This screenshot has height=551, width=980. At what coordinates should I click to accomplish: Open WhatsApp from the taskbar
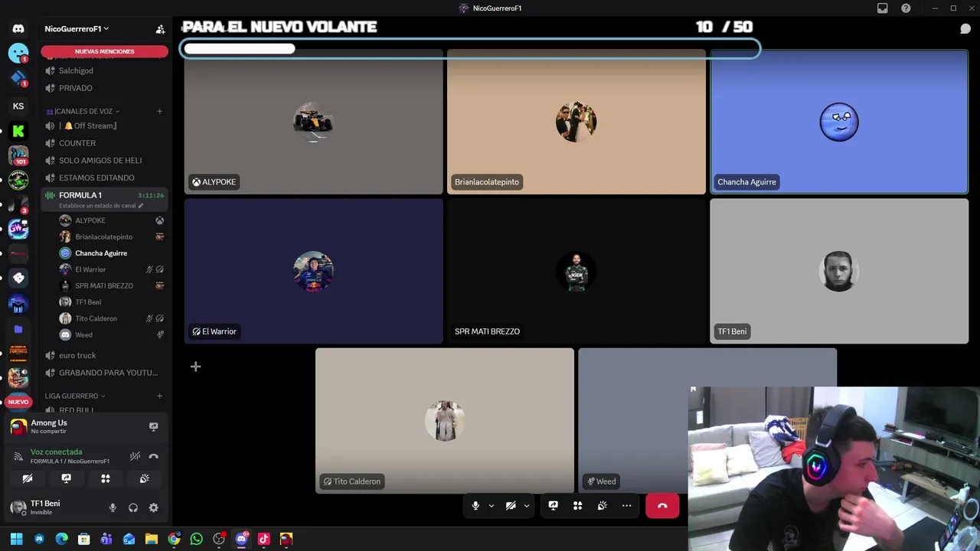tap(196, 539)
